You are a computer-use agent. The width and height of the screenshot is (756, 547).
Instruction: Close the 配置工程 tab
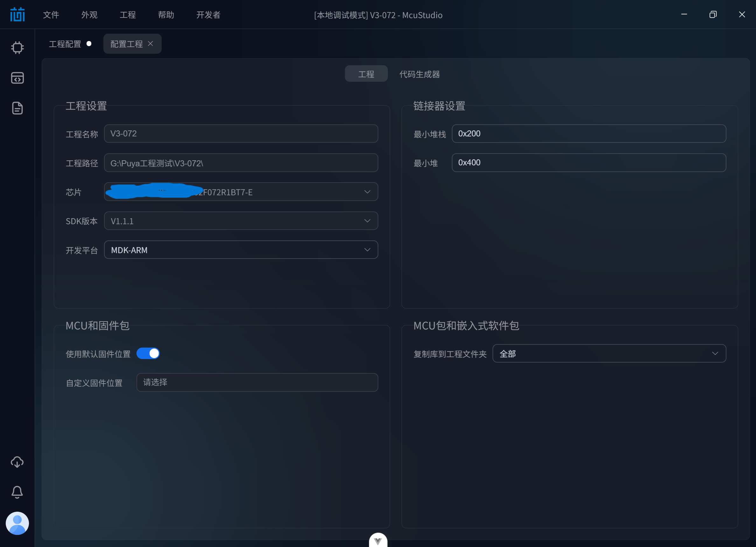coord(150,44)
